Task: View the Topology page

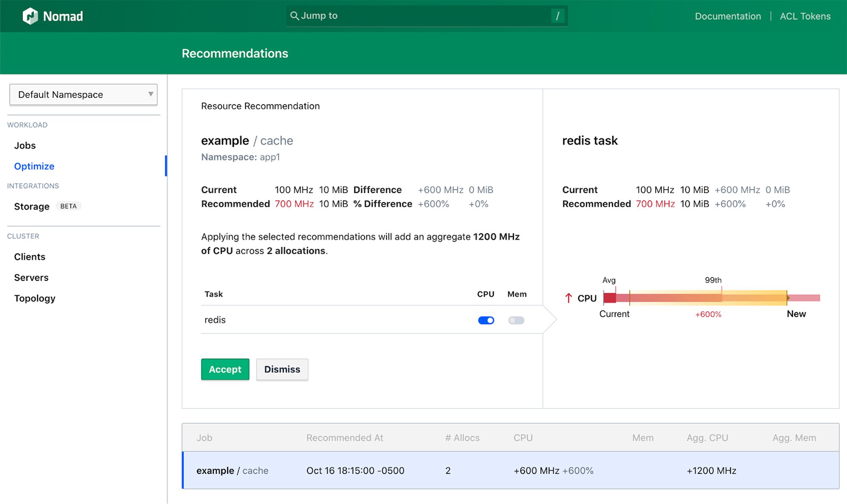Action: (x=35, y=298)
